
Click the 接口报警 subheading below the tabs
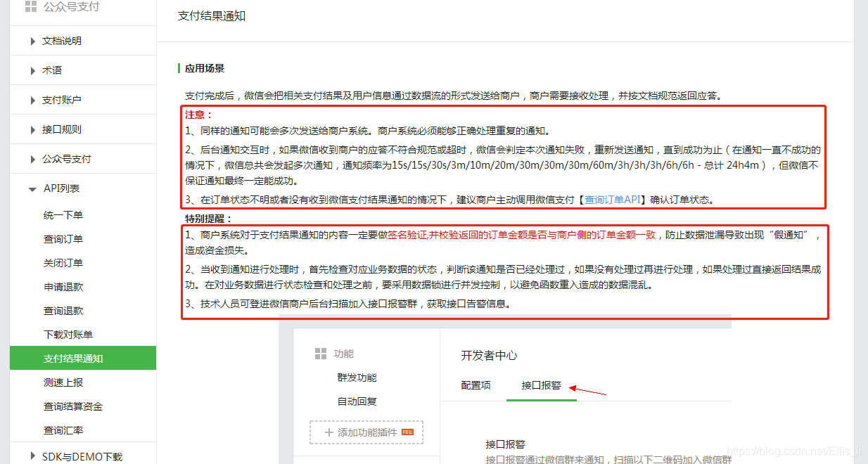[505, 444]
